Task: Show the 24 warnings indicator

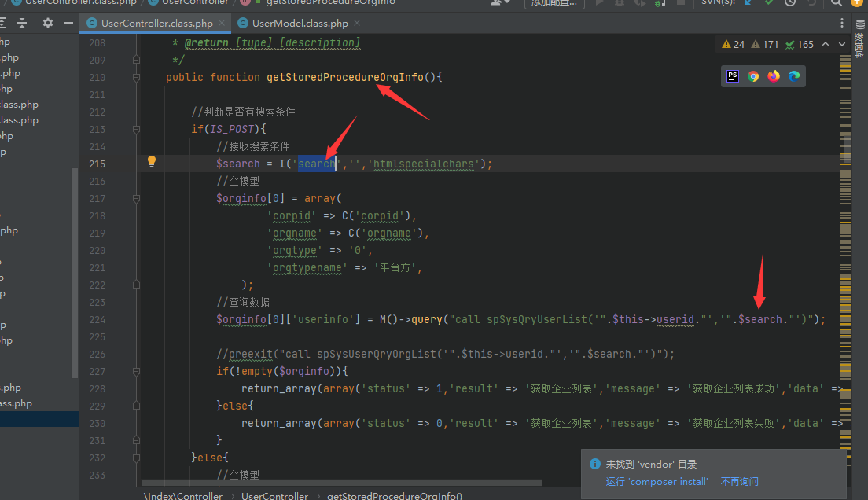Action: click(733, 44)
